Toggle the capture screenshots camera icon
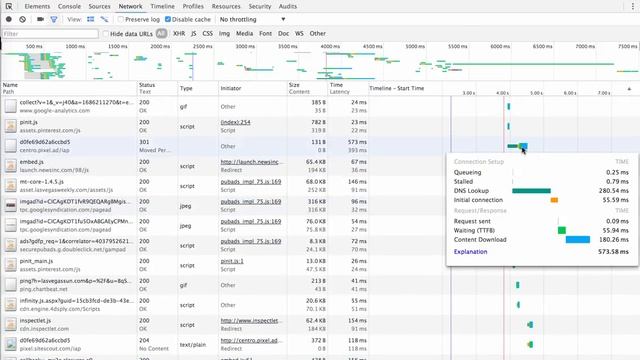 click(40, 19)
